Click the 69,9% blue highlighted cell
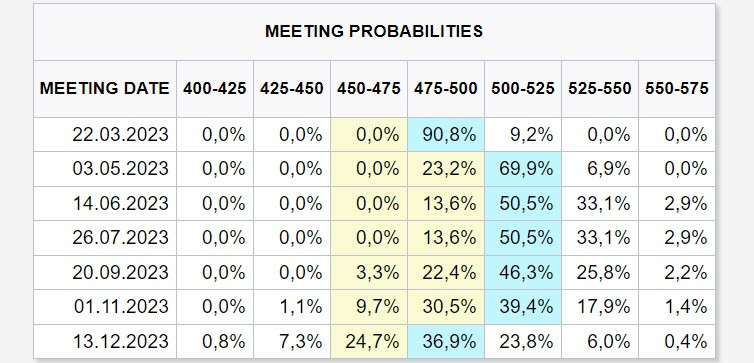Viewport: 754px width, 363px height. [523, 169]
